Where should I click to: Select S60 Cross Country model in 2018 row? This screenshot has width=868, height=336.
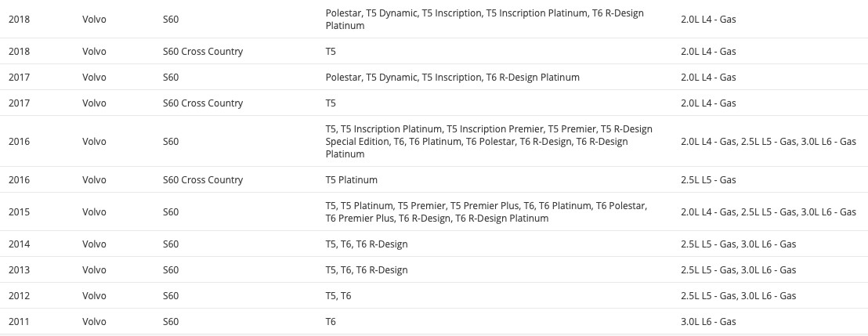pyautogui.click(x=202, y=52)
